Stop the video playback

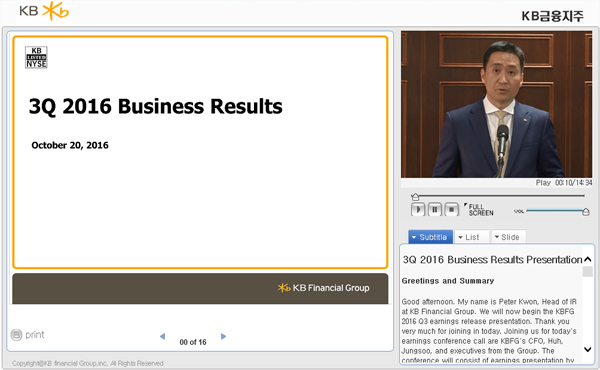coord(452,210)
